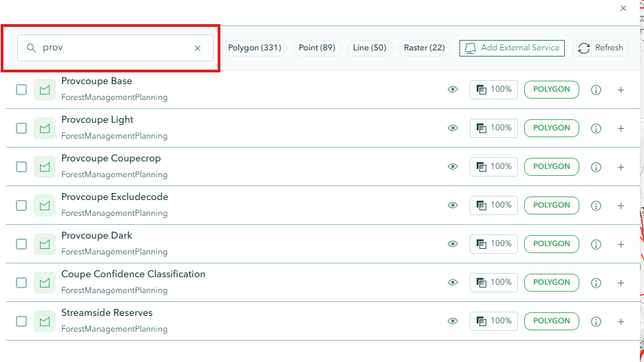Image resolution: width=644 pixels, height=362 pixels.
Task: Toggle visibility eye for Streamside Reserves
Action: pyautogui.click(x=453, y=321)
